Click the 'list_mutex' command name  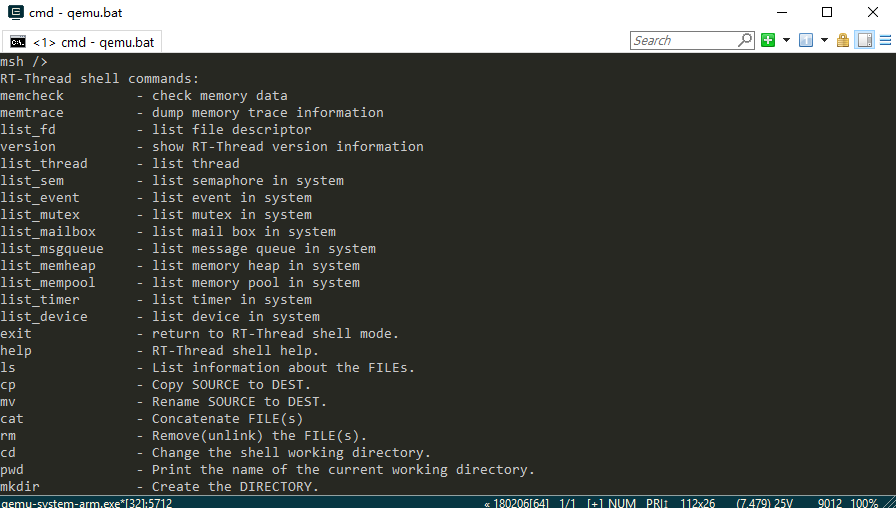pos(40,215)
